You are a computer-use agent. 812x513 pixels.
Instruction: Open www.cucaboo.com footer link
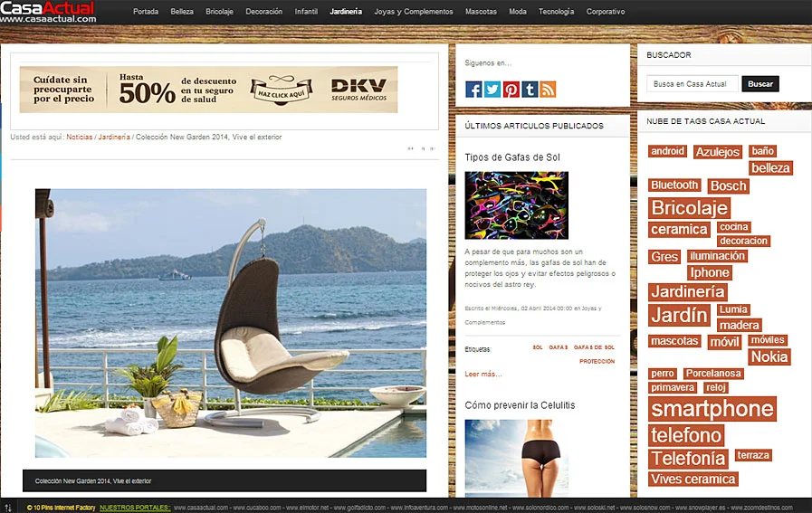coord(257,508)
